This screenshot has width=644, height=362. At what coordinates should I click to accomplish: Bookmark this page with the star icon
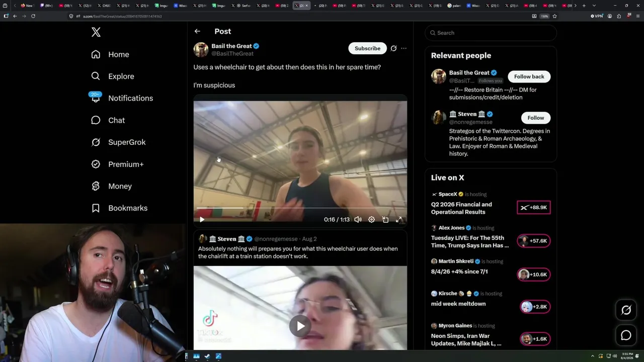tap(554, 16)
